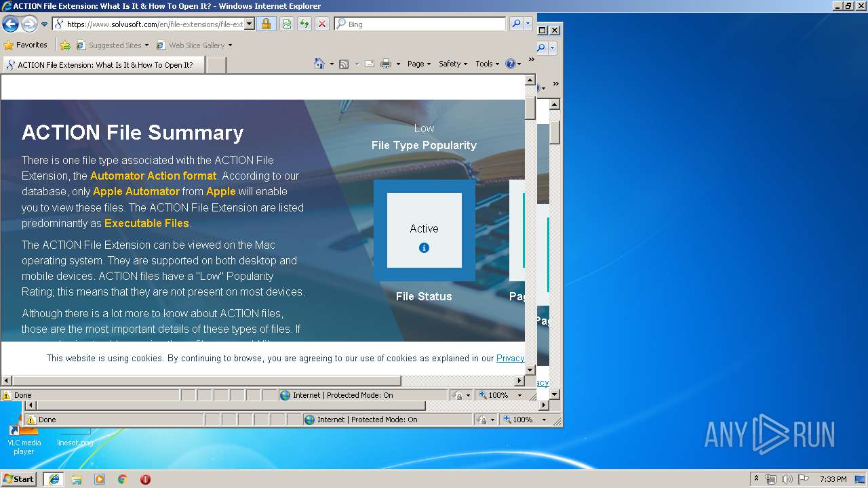Open the front window 100% zoom level button
This screenshot has height=488, width=868.
click(x=494, y=395)
